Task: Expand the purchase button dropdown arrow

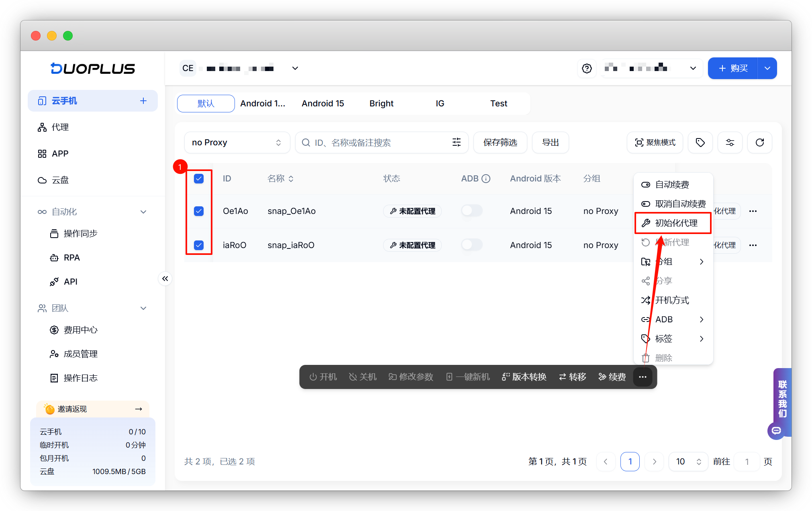Action: pyautogui.click(x=767, y=68)
